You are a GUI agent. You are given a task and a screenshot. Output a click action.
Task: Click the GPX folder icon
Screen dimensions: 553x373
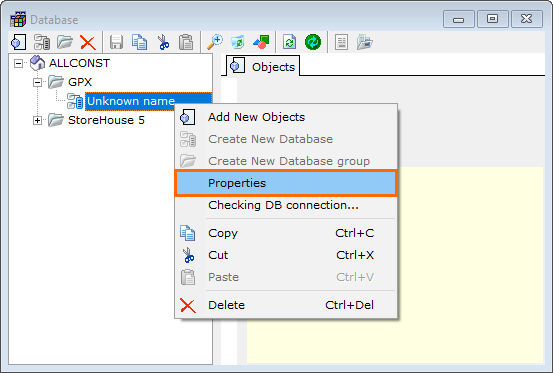tap(56, 82)
